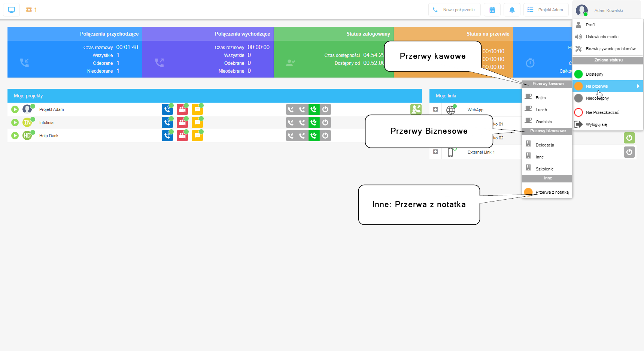Toggle green call button in Projekt Adam row
Image resolution: width=644 pixels, height=351 pixels.
314,109
